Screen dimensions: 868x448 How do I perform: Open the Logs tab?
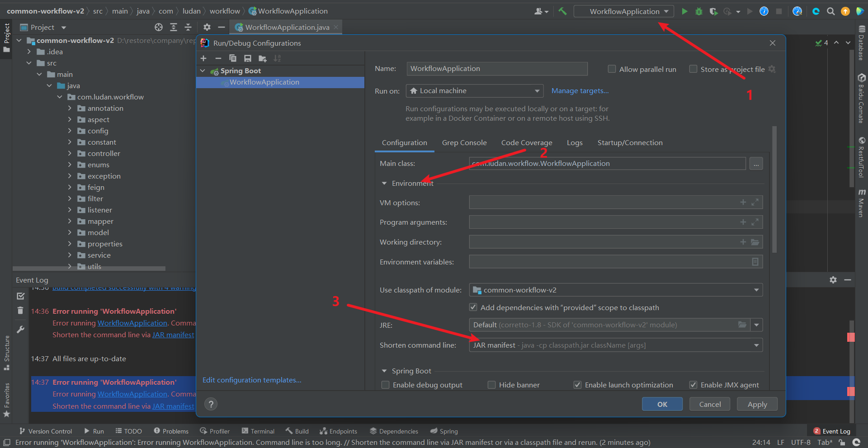coord(574,143)
